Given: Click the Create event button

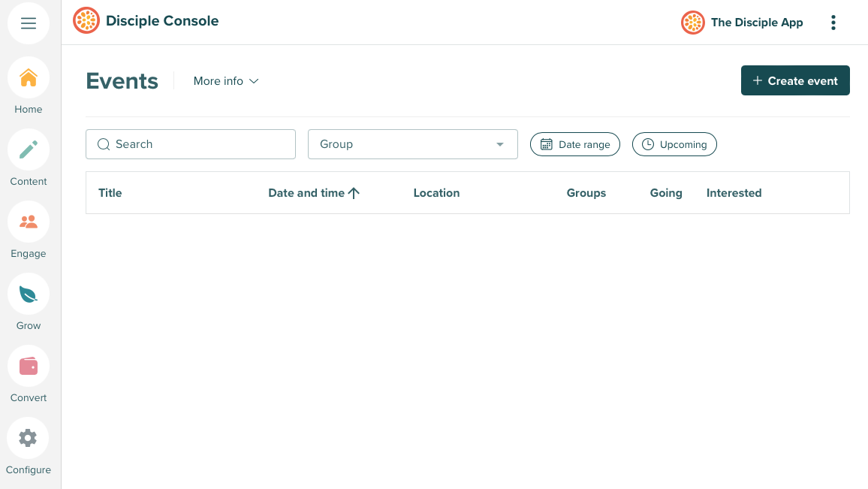Looking at the screenshot, I should pyautogui.click(x=795, y=80).
